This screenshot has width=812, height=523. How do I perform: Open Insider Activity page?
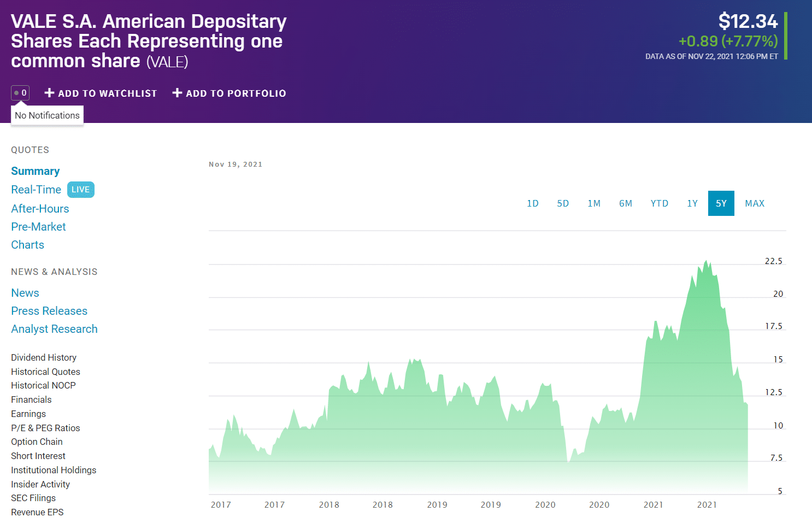pos(40,484)
